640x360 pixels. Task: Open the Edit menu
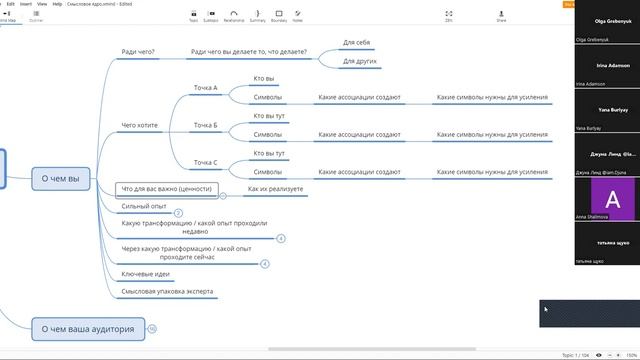(x=11, y=4)
